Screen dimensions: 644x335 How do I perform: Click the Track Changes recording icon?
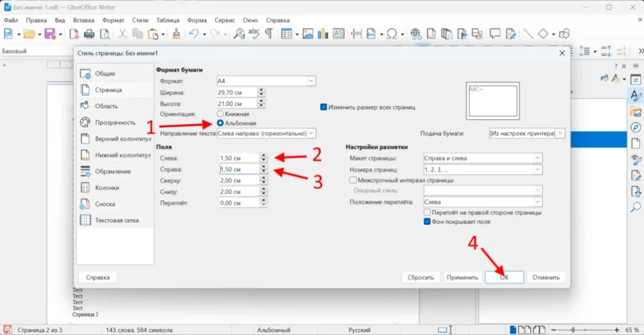pos(511,34)
